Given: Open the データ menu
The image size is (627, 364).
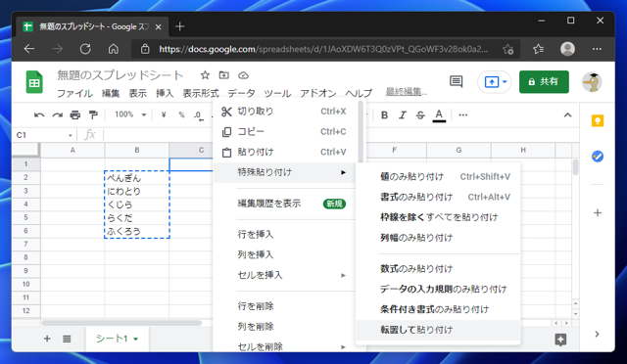Looking at the screenshot, I should 241,93.
